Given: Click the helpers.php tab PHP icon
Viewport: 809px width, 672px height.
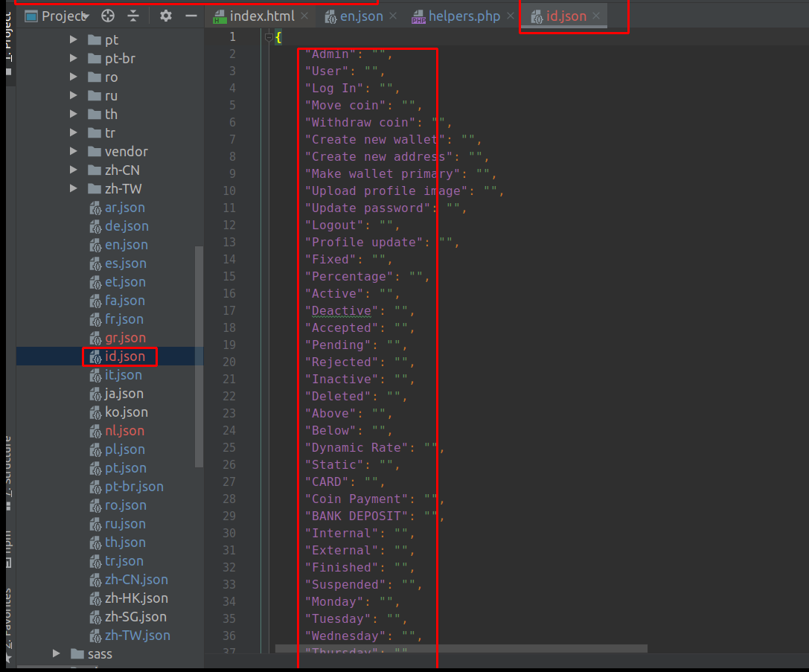Looking at the screenshot, I should click(x=418, y=16).
